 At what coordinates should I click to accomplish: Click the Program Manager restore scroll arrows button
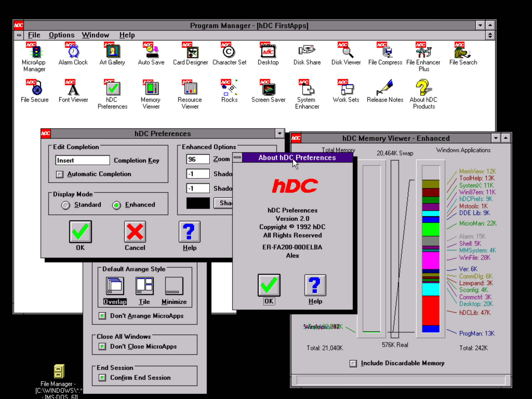pyautogui.click(x=490, y=35)
